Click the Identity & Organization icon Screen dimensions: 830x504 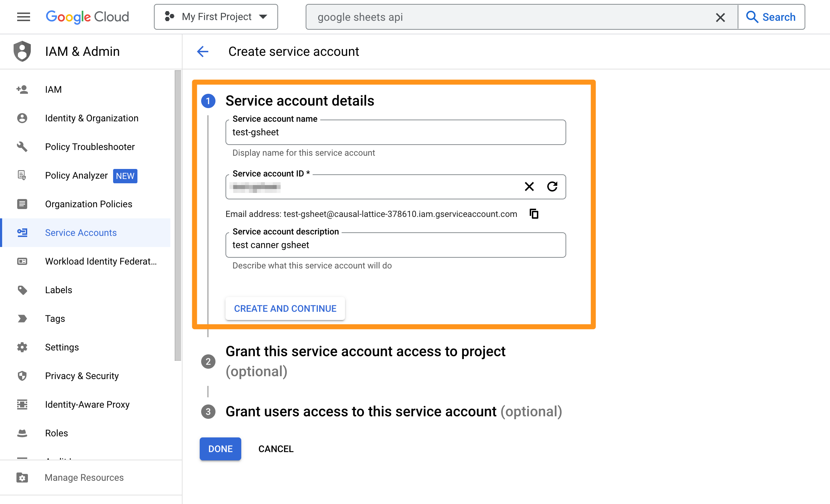[x=22, y=118]
